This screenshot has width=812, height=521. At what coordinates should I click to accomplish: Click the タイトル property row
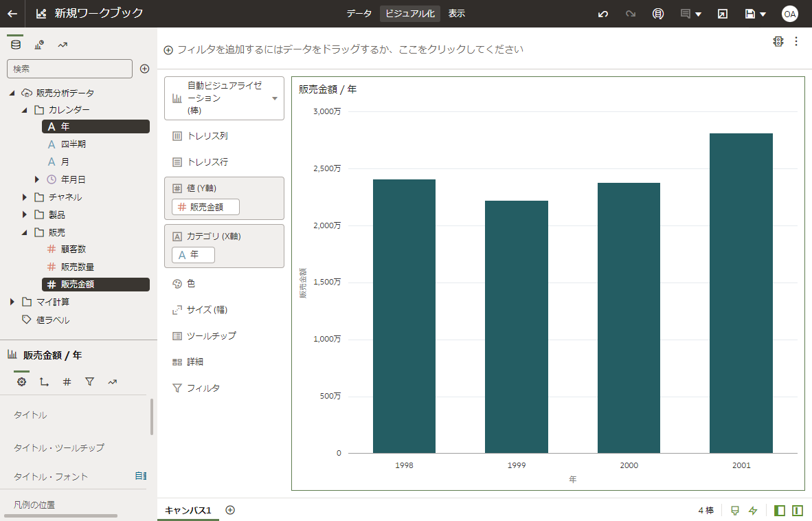click(75, 415)
